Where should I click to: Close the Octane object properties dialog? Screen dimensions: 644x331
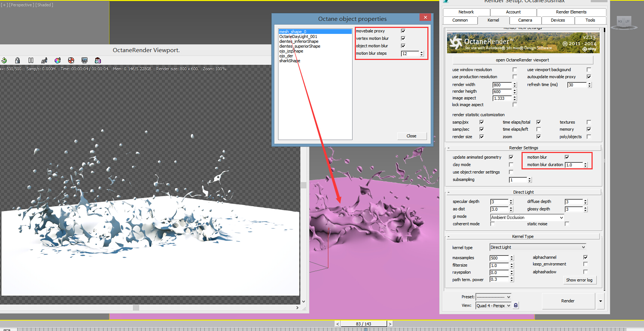(425, 17)
